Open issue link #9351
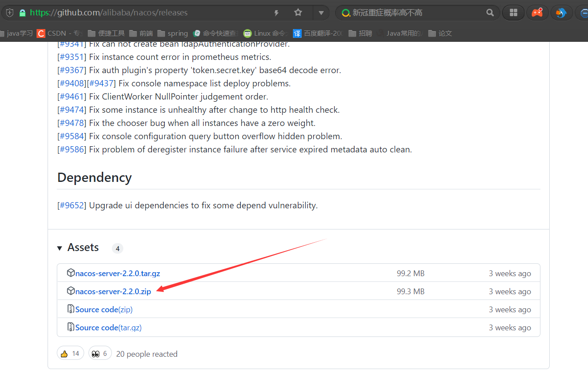Image resolution: width=588 pixels, height=377 pixels. pos(72,57)
